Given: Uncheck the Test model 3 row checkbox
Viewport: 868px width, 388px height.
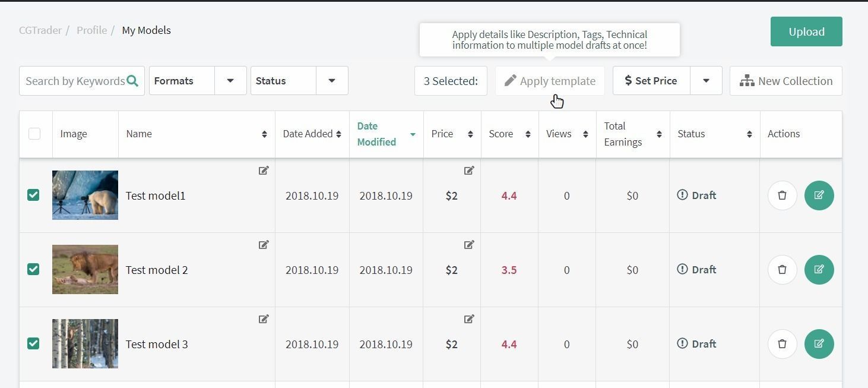Looking at the screenshot, I should point(33,343).
